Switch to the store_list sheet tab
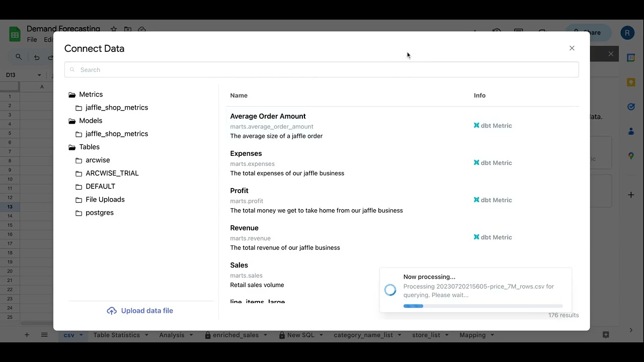The width and height of the screenshot is (644, 362). click(x=426, y=335)
